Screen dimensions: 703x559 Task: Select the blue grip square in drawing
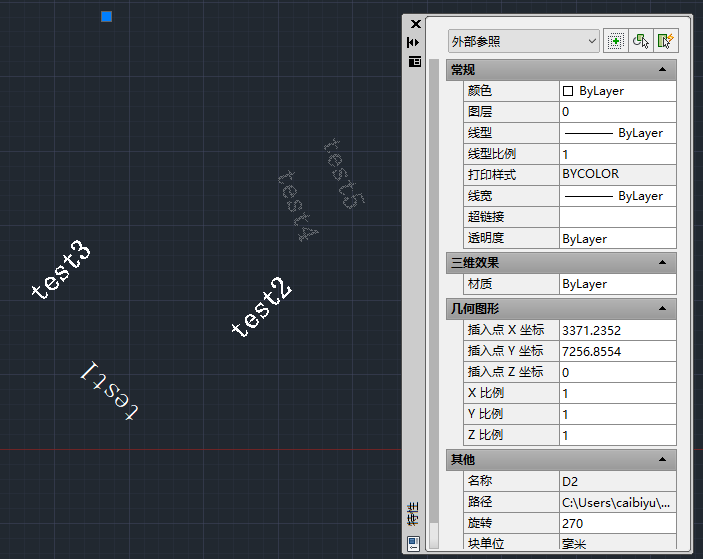click(106, 17)
